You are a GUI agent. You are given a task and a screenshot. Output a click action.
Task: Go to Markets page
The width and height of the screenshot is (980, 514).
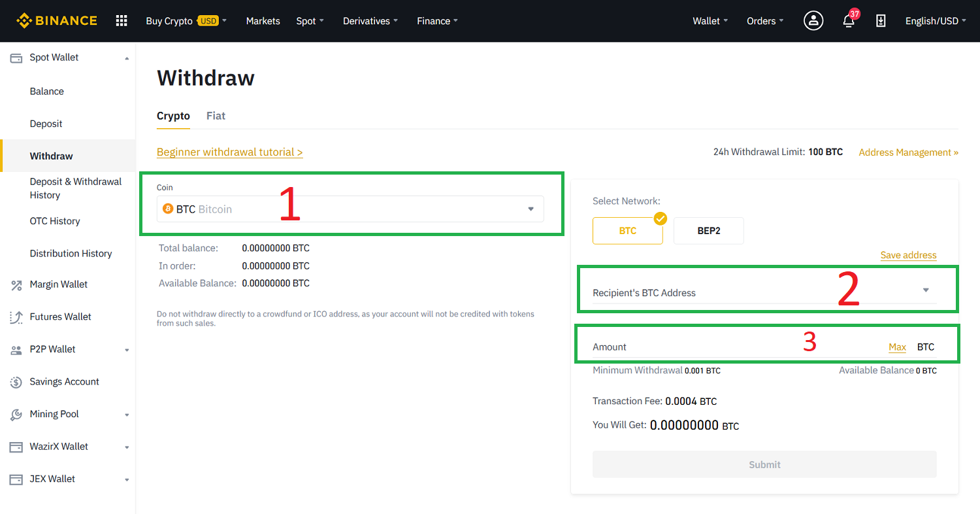coord(263,21)
